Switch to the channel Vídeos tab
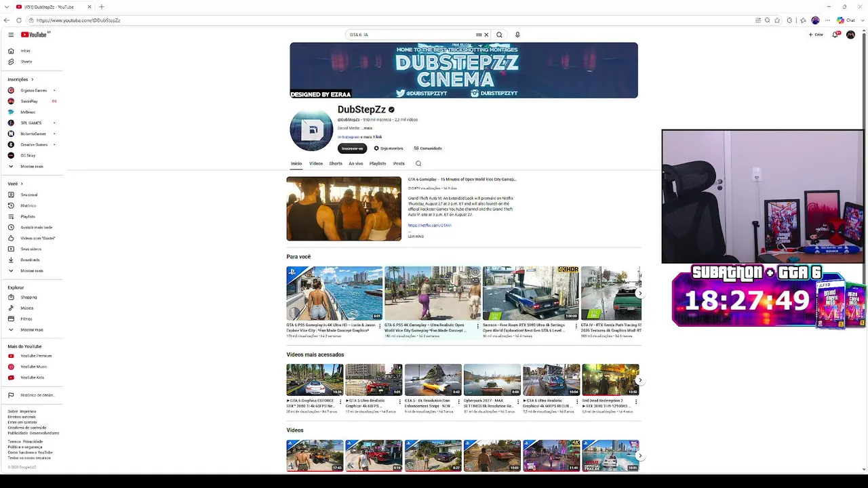Screen dimensions: 868x488 coord(316,163)
